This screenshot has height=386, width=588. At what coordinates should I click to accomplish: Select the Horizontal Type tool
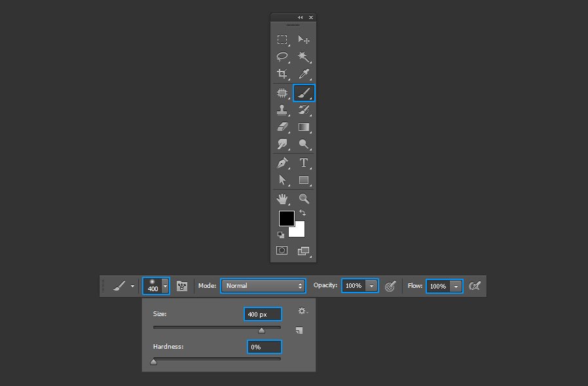(x=304, y=163)
